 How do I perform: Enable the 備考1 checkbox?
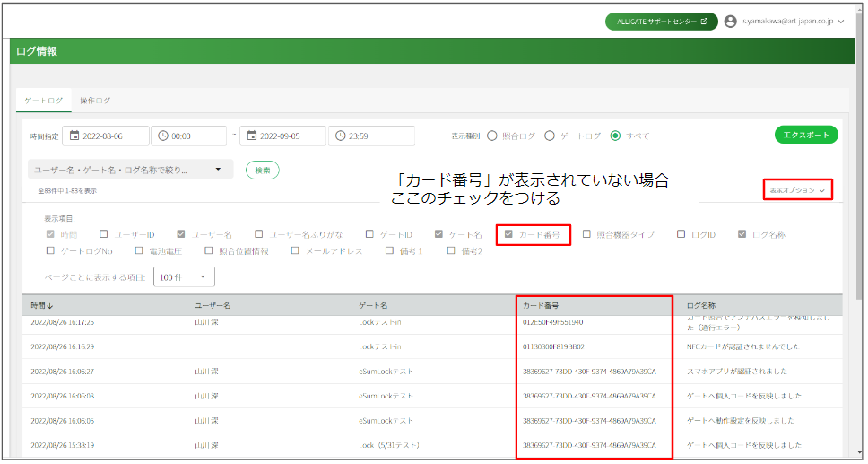(389, 251)
